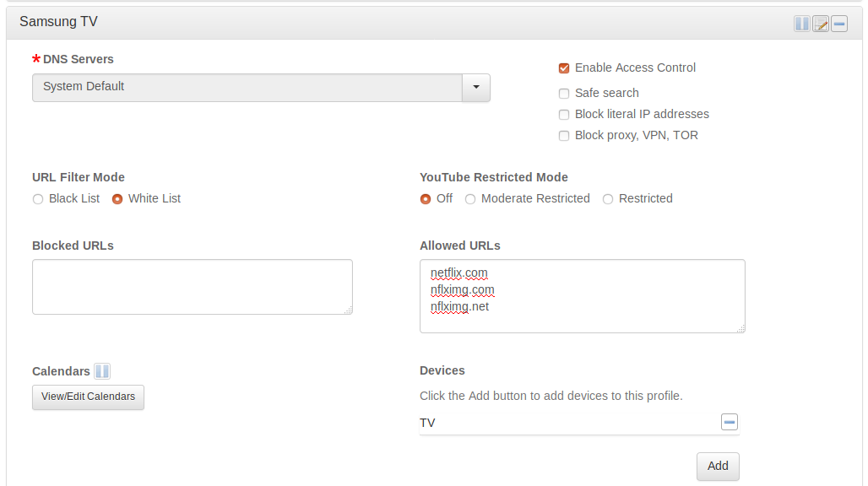Choose the White List radio option

(117, 199)
